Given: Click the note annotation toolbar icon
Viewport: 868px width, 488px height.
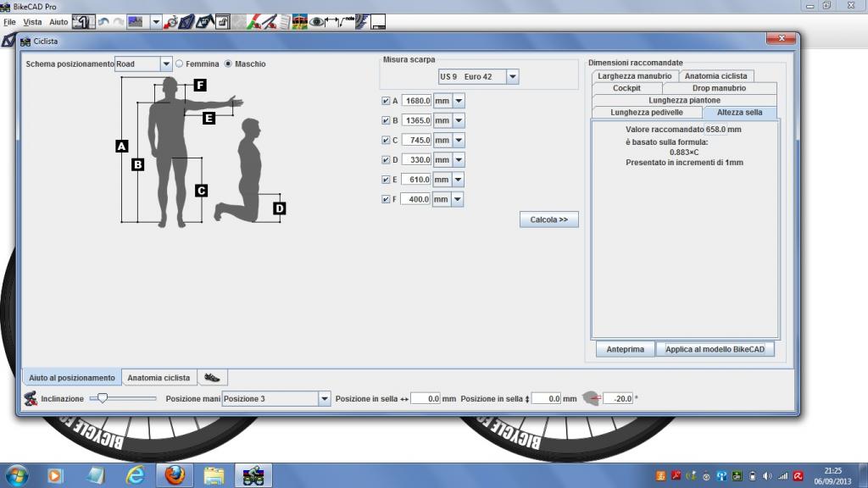Looking at the screenshot, I should tap(348, 20).
